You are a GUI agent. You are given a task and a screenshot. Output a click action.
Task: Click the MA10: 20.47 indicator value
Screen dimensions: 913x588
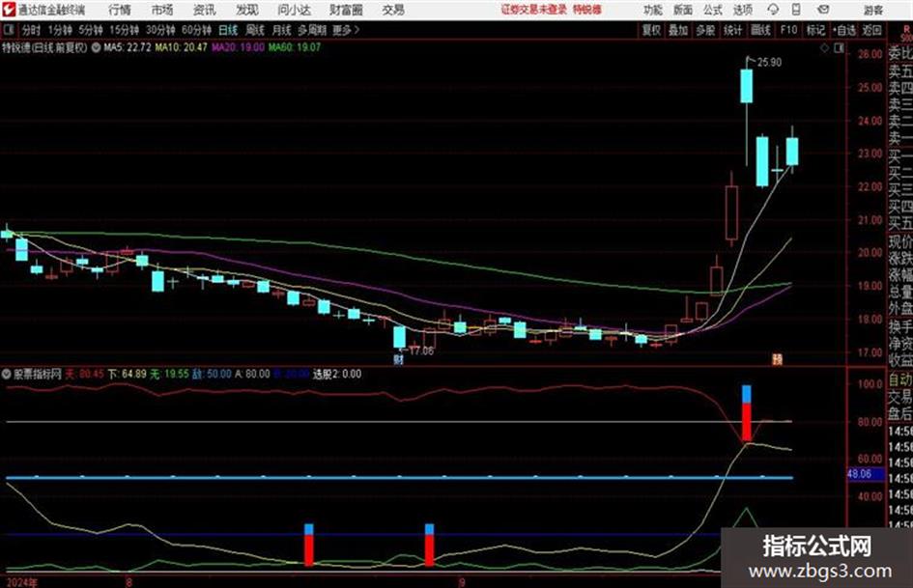[x=181, y=47]
